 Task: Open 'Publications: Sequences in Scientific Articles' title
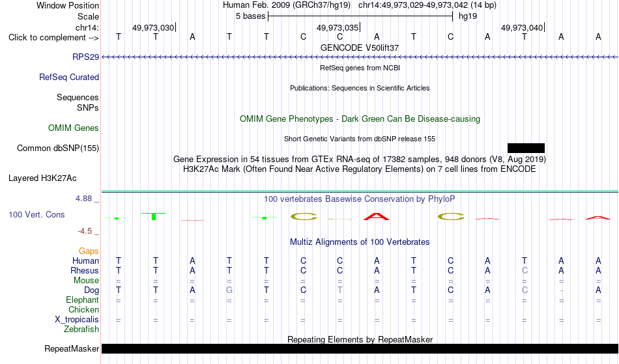(360, 88)
